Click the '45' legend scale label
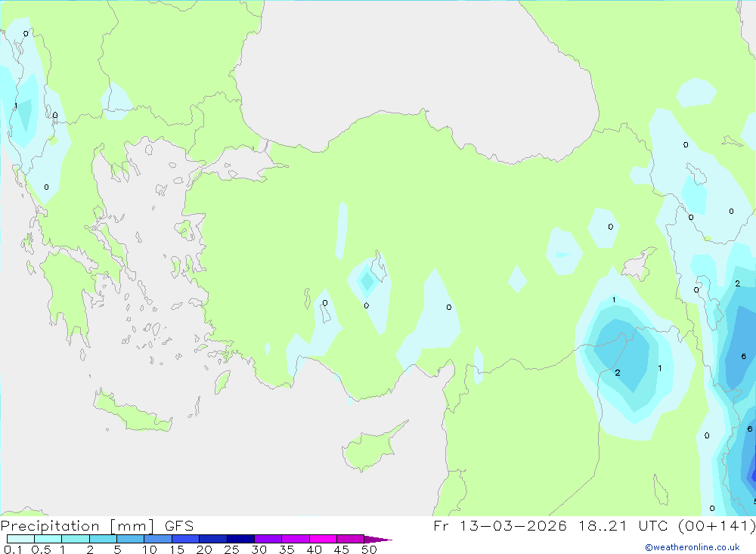 pyautogui.click(x=342, y=549)
